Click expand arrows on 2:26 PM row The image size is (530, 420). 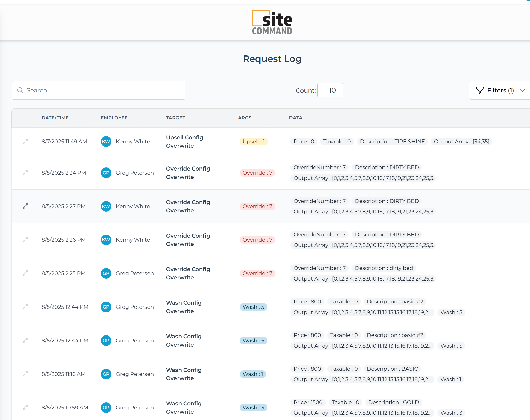[x=25, y=240]
